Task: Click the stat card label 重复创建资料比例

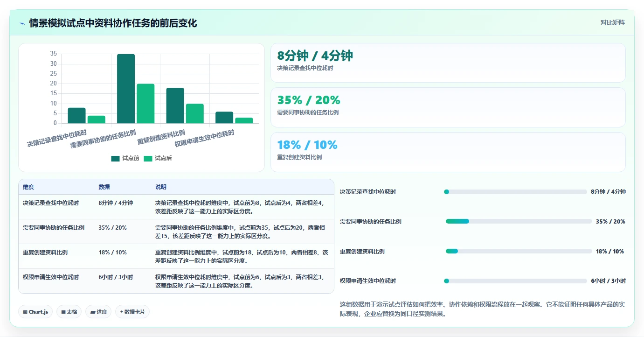Action: (x=299, y=157)
